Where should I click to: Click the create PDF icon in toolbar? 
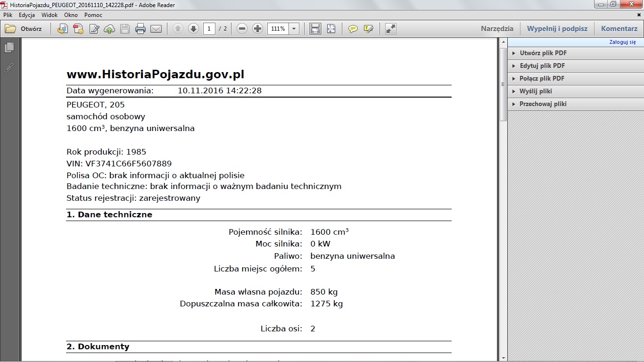(x=78, y=29)
